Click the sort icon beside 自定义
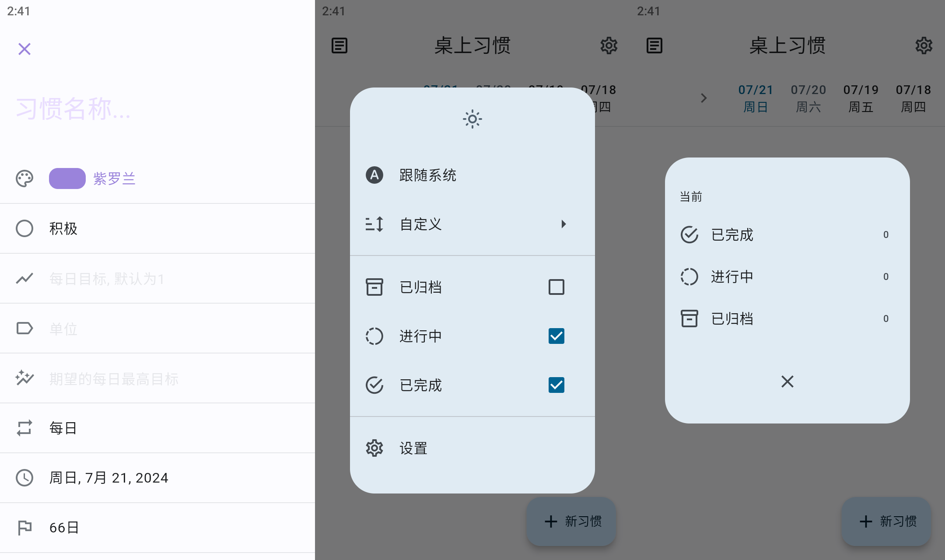The height and width of the screenshot is (560, 945). [x=374, y=224]
